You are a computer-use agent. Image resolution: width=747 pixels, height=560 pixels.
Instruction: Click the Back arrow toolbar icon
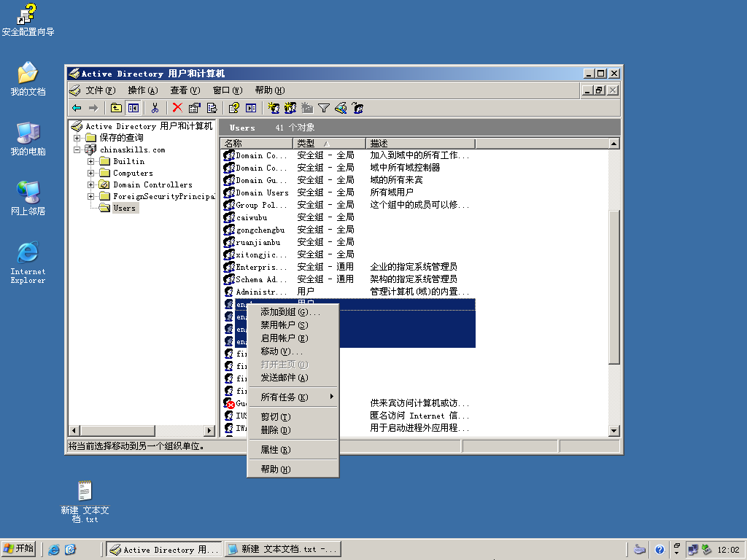click(77, 108)
